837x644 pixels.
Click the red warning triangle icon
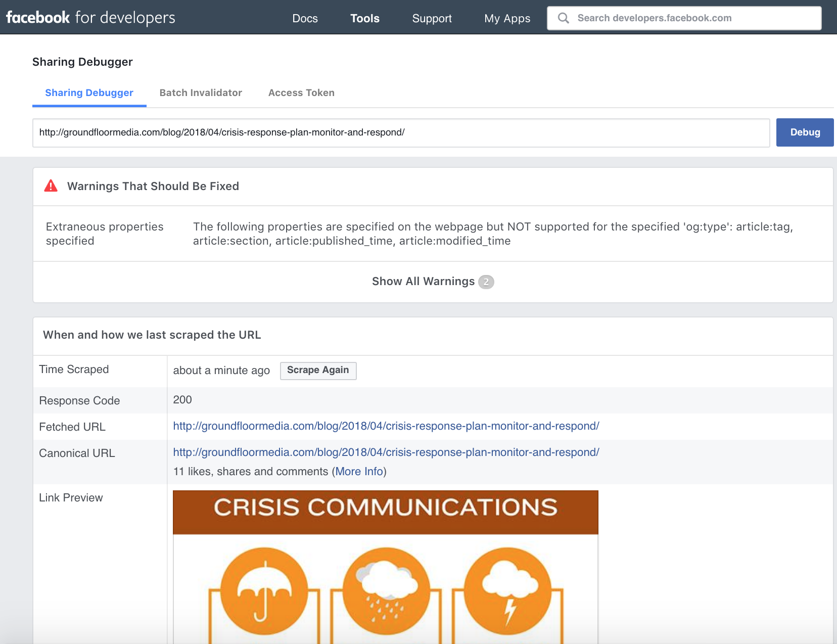tap(51, 186)
